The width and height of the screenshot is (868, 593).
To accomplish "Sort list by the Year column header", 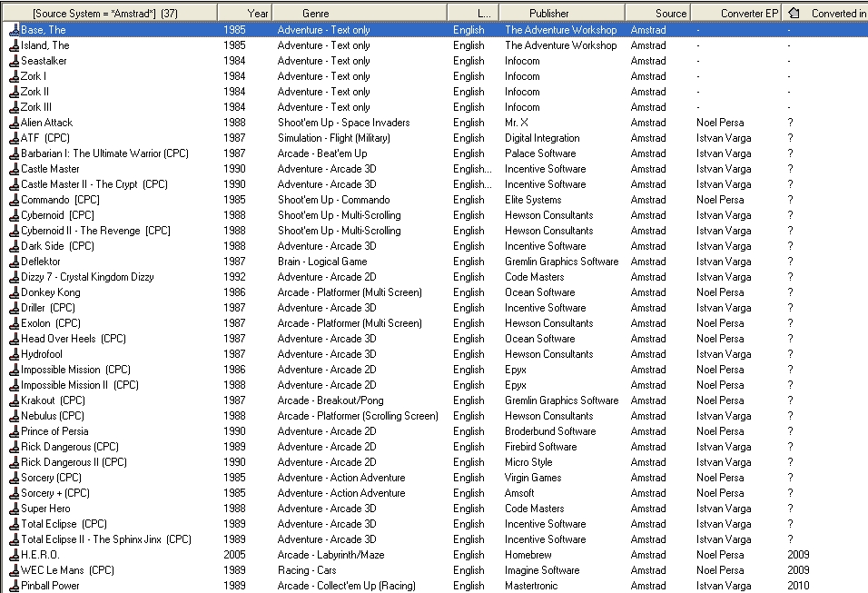I will 244,13.
